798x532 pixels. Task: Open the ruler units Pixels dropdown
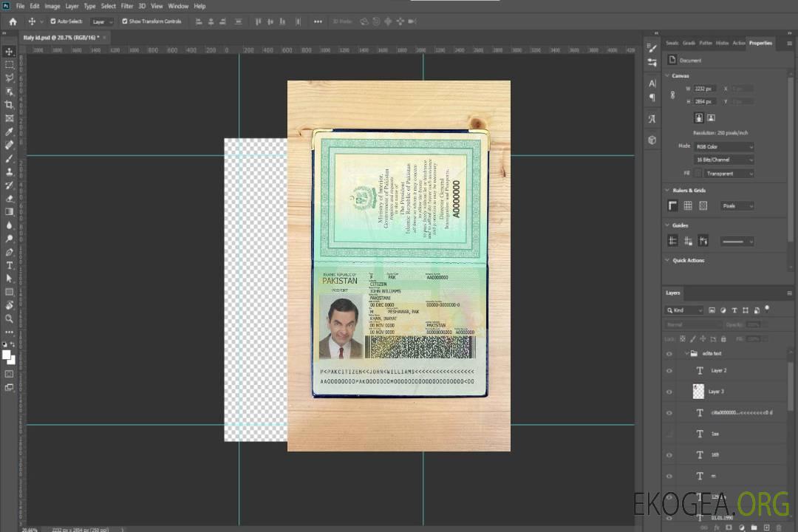[x=737, y=205]
